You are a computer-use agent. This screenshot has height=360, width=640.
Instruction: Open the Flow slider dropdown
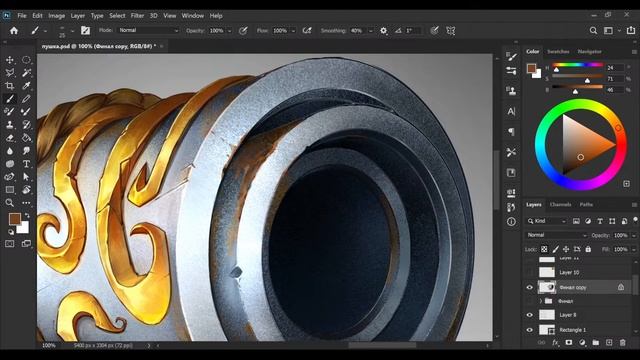[x=293, y=31]
